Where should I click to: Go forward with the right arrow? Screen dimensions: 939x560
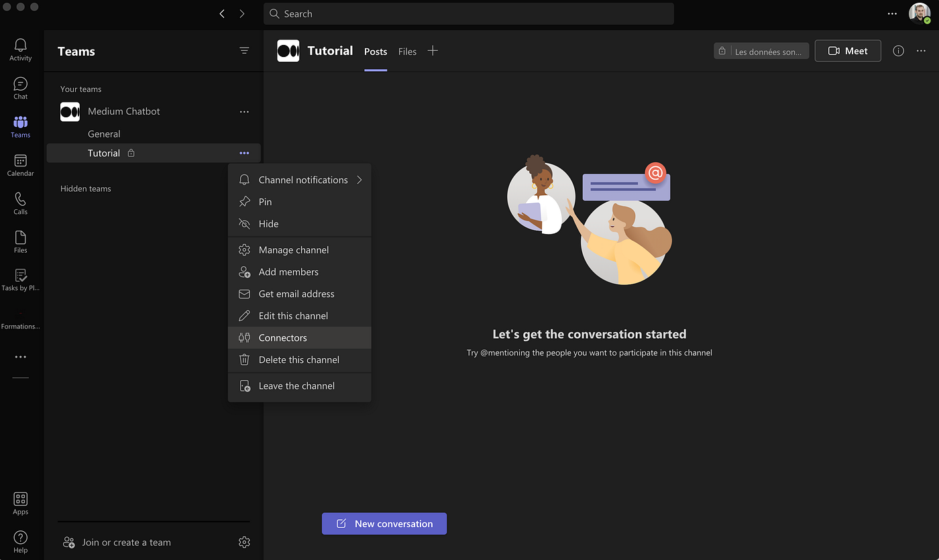click(242, 13)
